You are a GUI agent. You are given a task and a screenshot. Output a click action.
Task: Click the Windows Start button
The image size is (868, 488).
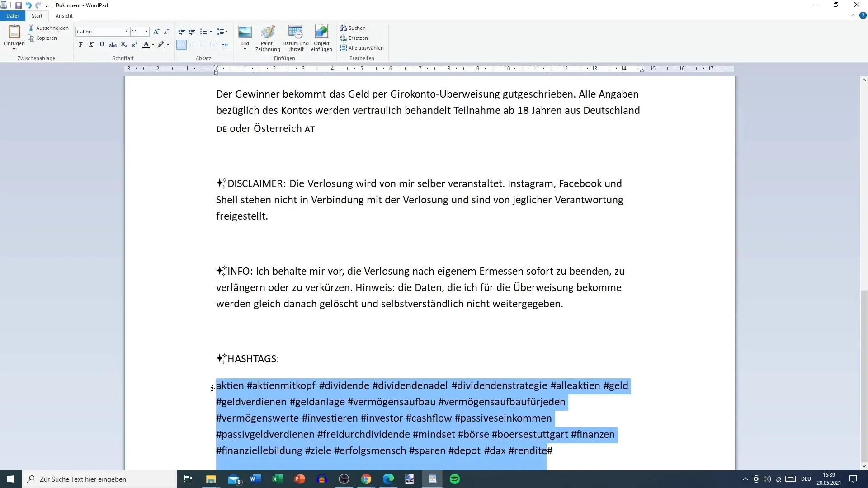11,479
